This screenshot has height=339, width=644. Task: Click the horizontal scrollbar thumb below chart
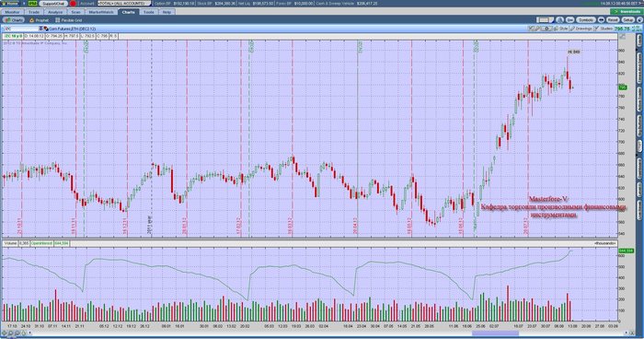pos(495,333)
